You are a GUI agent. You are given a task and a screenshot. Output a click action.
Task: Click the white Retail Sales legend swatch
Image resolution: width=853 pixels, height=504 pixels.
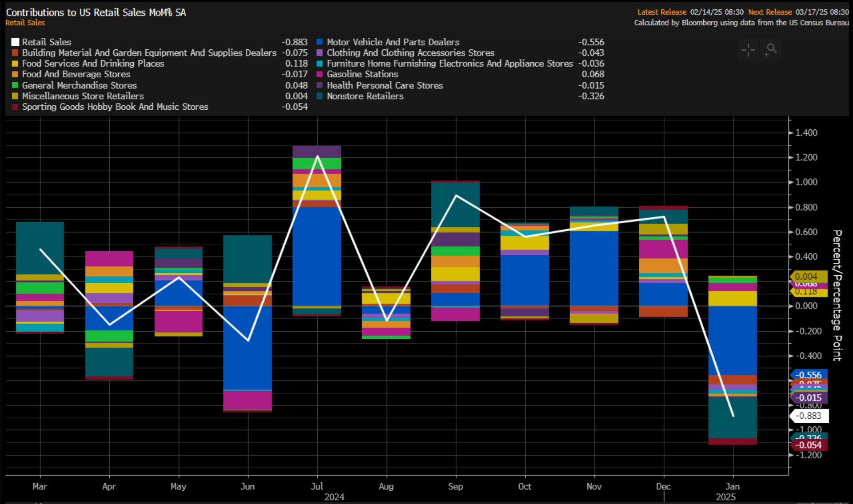[x=15, y=42]
